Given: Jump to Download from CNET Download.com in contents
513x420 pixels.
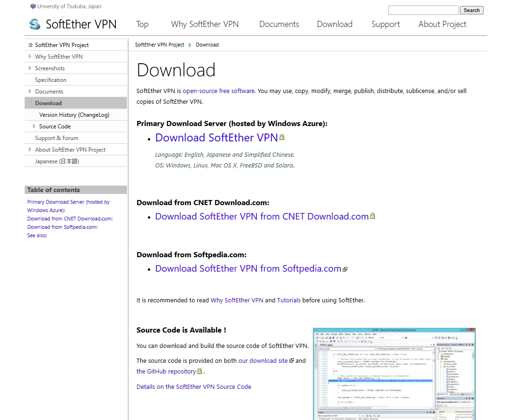Looking at the screenshot, I should pos(70,219).
